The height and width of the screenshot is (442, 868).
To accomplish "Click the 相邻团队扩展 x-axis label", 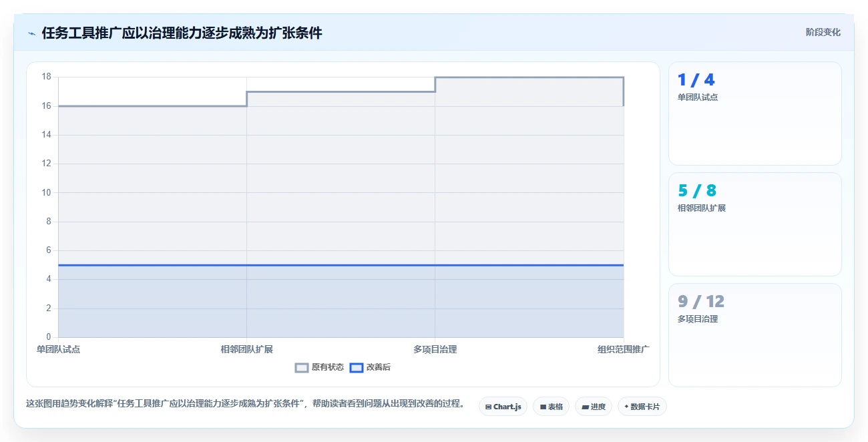I will pyautogui.click(x=246, y=349).
